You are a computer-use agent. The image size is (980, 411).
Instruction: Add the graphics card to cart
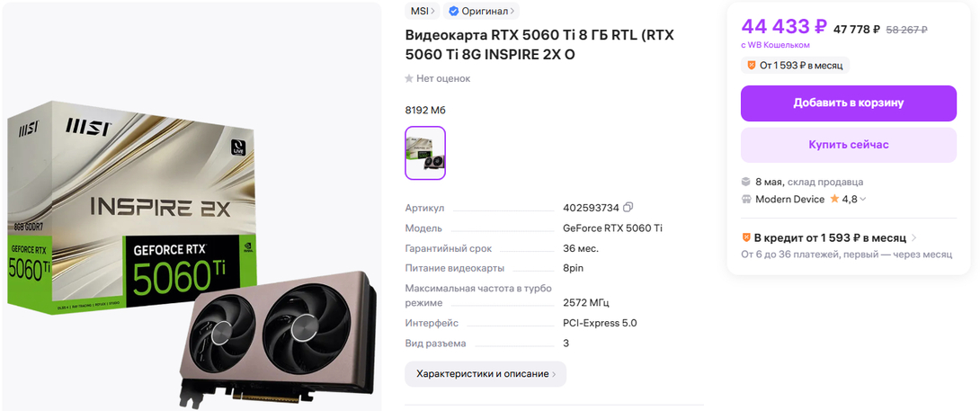pos(849,103)
